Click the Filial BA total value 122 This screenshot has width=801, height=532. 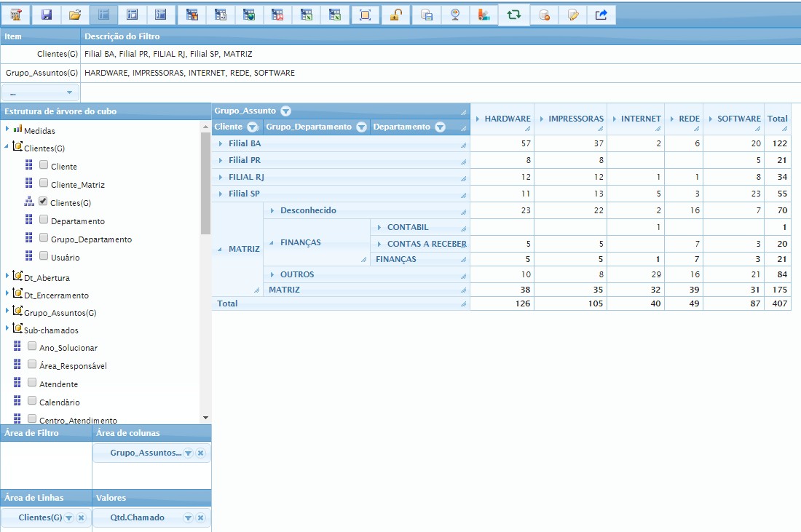pos(780,144)
